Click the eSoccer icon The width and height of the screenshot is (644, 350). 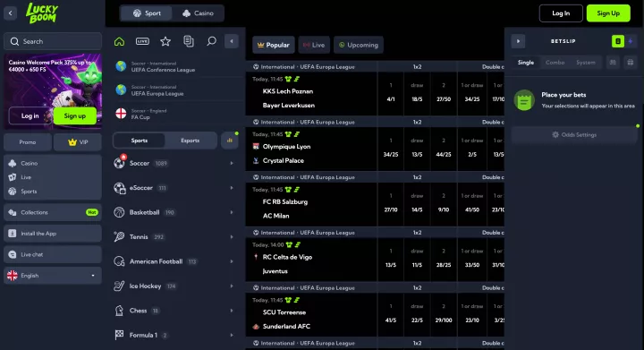point(119,188)
